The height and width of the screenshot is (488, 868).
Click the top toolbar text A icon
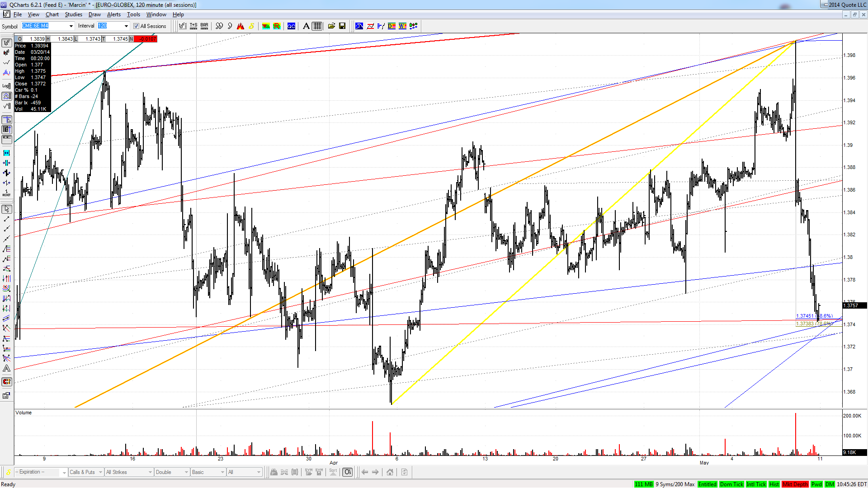(306, 26)
